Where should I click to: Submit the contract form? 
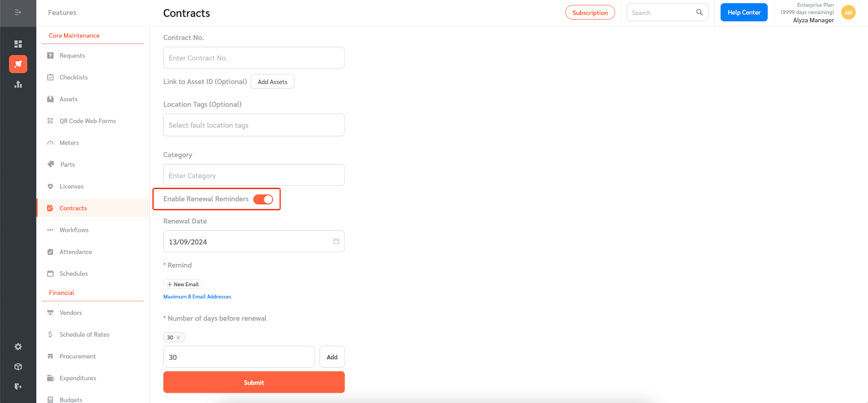[x=254, y=382]
